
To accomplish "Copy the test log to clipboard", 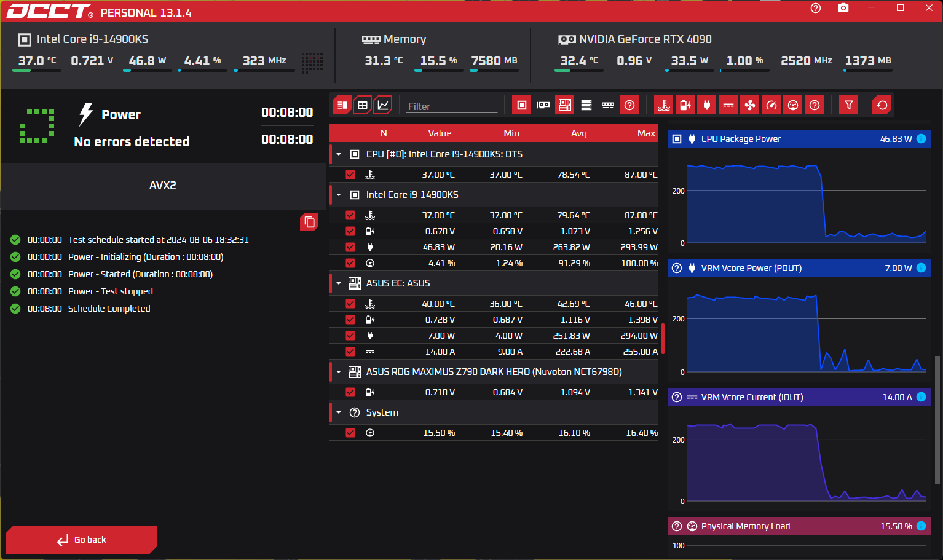I will 309,222.
